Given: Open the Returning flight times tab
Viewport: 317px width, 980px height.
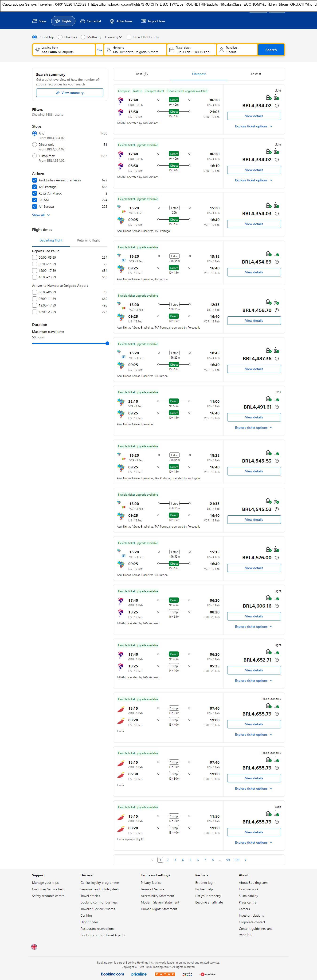Looking at the screenshot, I should 88,241.
